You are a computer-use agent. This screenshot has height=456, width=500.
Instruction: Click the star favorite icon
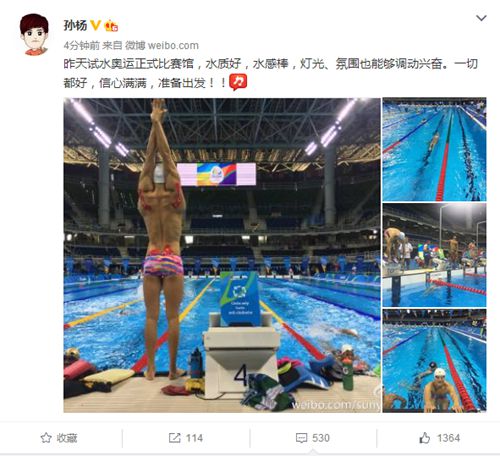(x=46, y=438)
